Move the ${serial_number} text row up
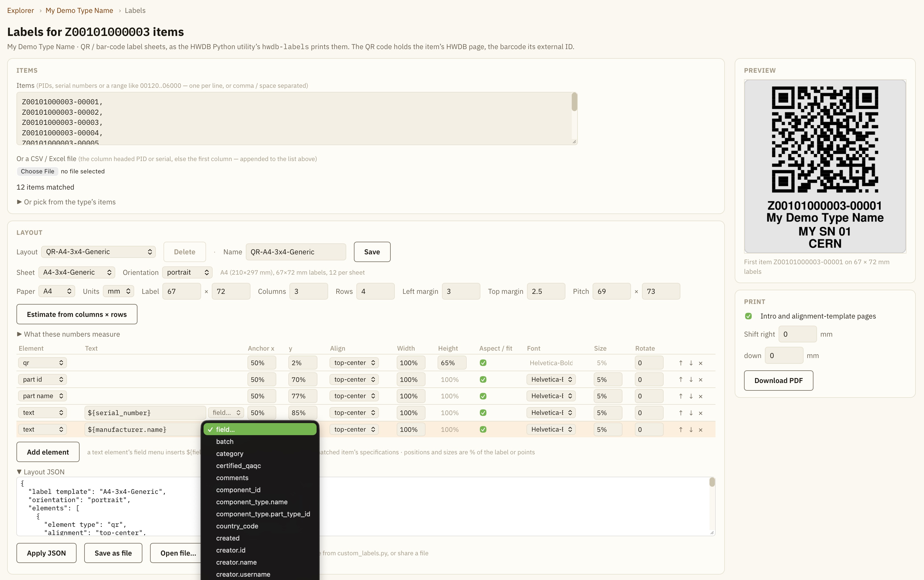924x580 pixels. pos(680,413)
